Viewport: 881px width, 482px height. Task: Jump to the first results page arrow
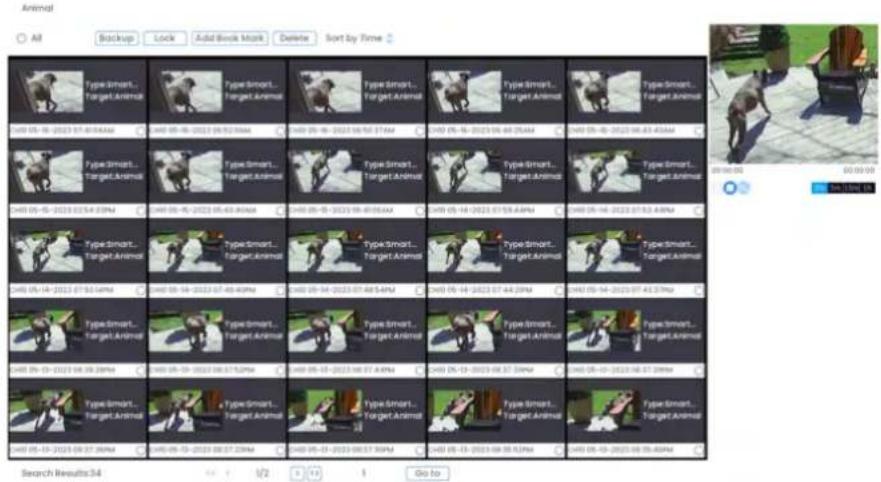[210, 474]
